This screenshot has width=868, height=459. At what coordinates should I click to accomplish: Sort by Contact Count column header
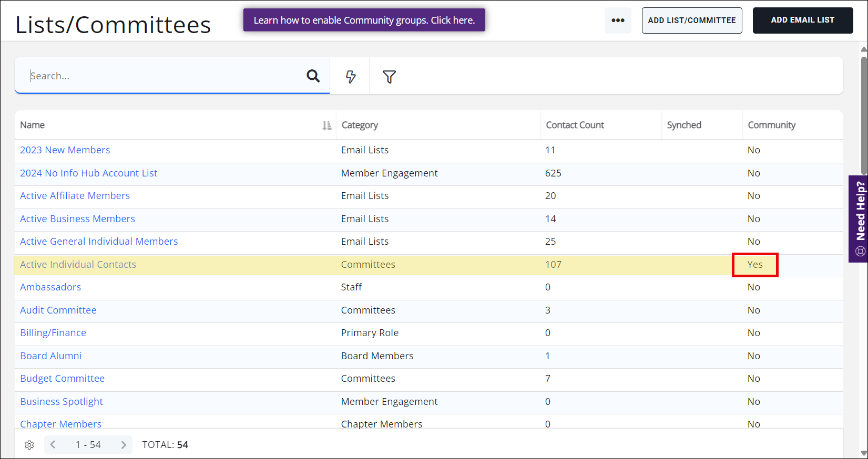(x=575, y=125)
